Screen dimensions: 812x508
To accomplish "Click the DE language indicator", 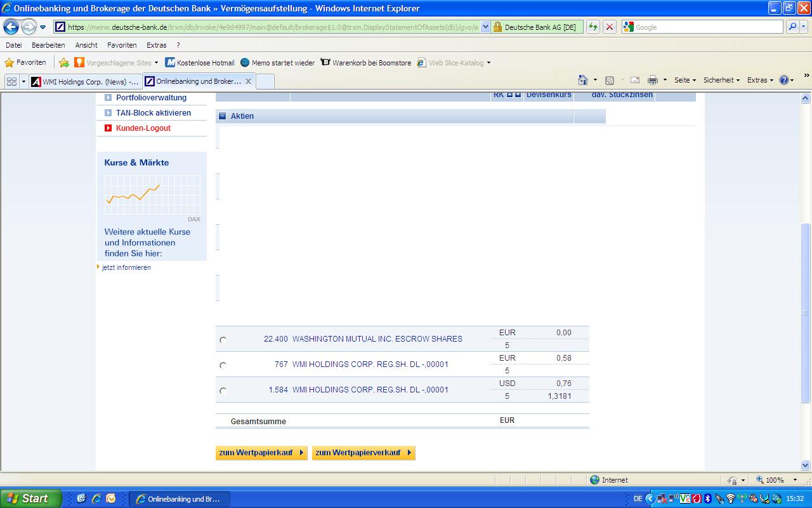I will tap(638, 498).
